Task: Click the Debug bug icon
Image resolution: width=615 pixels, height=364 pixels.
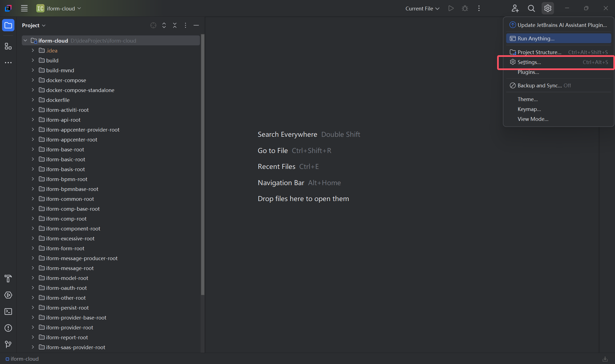Action: (x=465, y=9)
